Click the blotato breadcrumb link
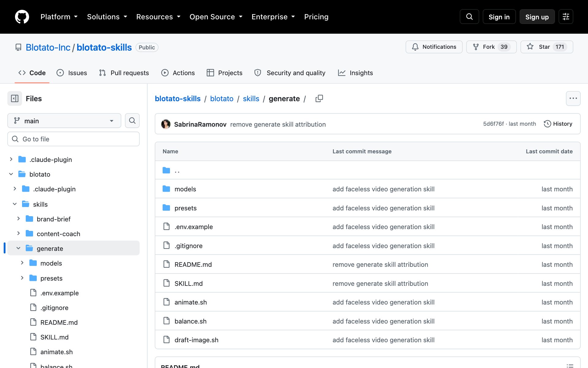 click(222, 98)
